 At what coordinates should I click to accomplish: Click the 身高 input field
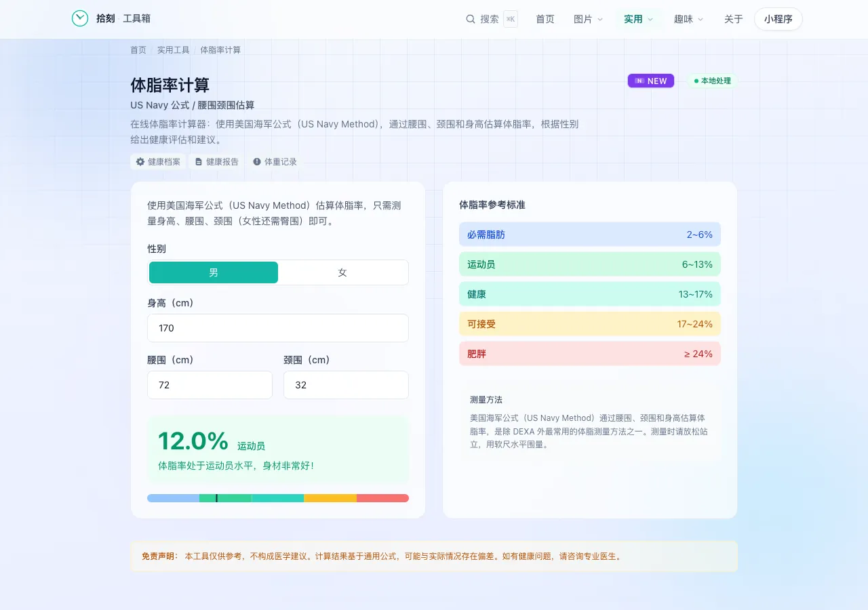pyautogui.click(x=278, y=328)
